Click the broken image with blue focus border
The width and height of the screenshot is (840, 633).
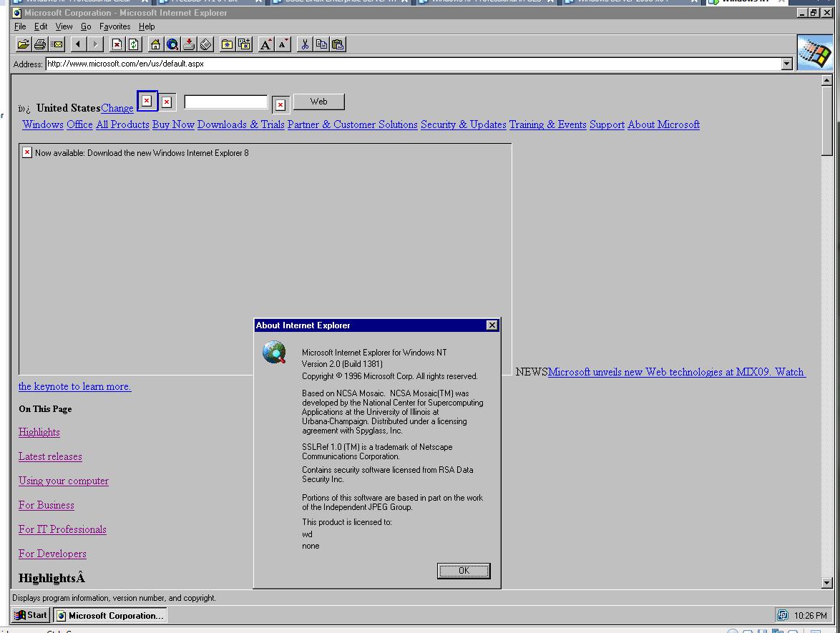[x=147, y=101]
